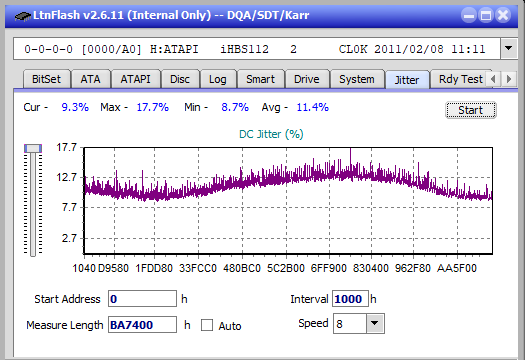Click the Min value '8.7%'
Screen dimensions: 525x360
pos(235,107)
